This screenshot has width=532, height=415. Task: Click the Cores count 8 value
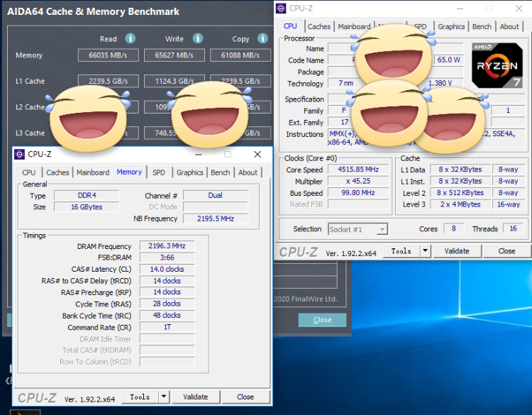(x=454, y=228)
